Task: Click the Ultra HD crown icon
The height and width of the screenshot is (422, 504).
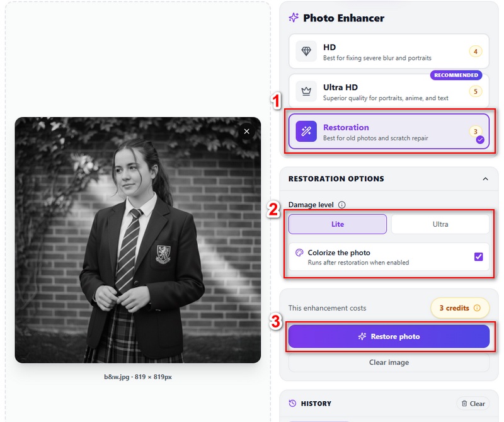Action: 306,91
